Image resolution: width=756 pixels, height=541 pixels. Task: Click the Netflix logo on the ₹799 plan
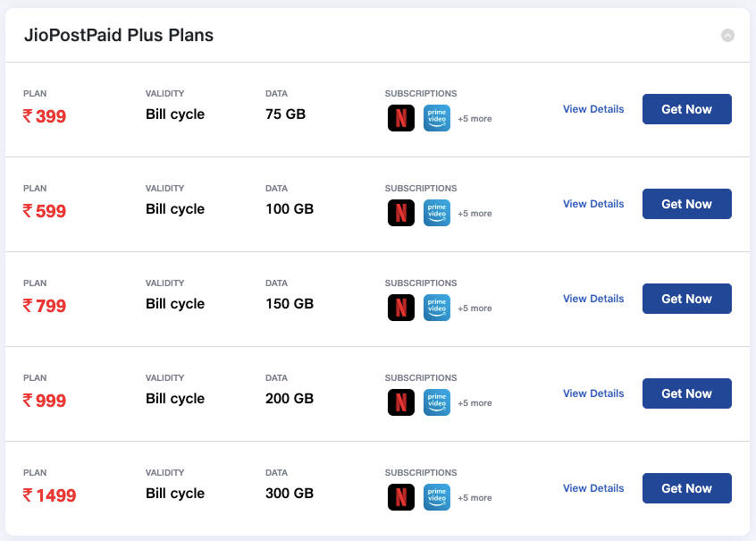tap(400, 308)
